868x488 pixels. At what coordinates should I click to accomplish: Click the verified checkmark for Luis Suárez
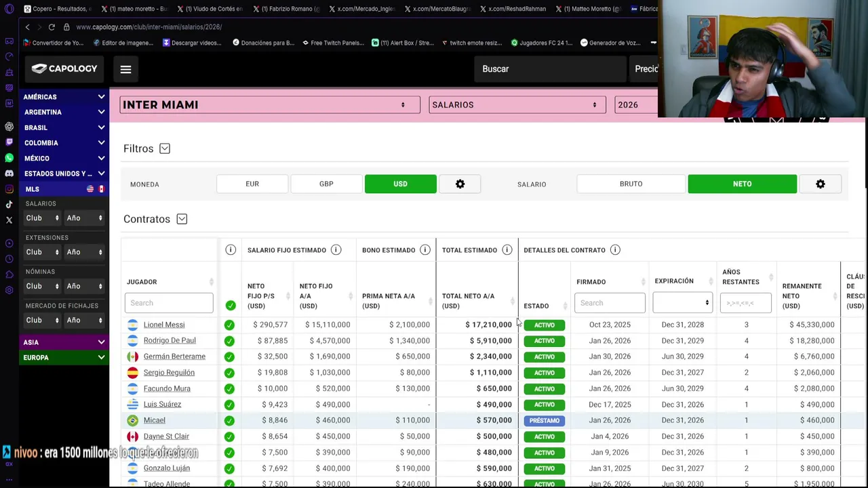(229, 405)
